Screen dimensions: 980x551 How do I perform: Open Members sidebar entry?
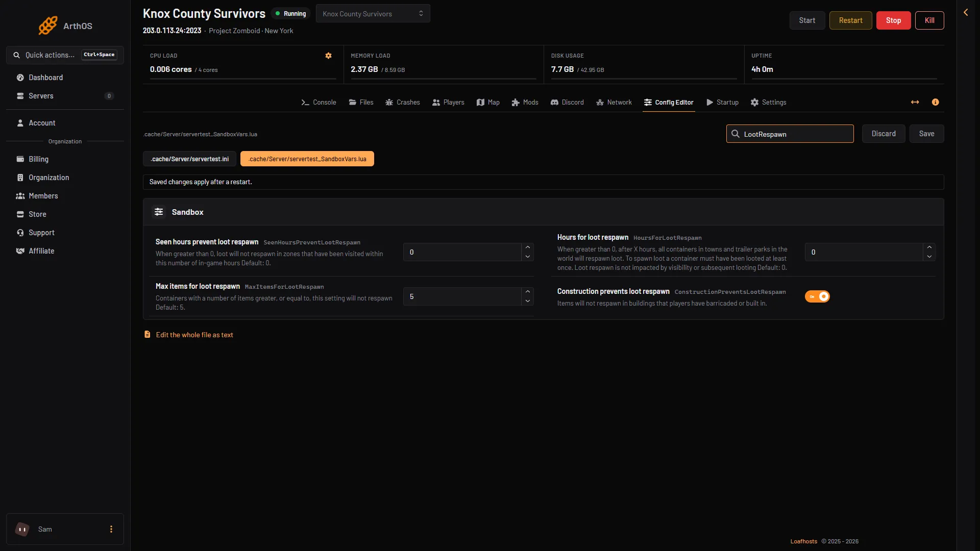(65, 196)
